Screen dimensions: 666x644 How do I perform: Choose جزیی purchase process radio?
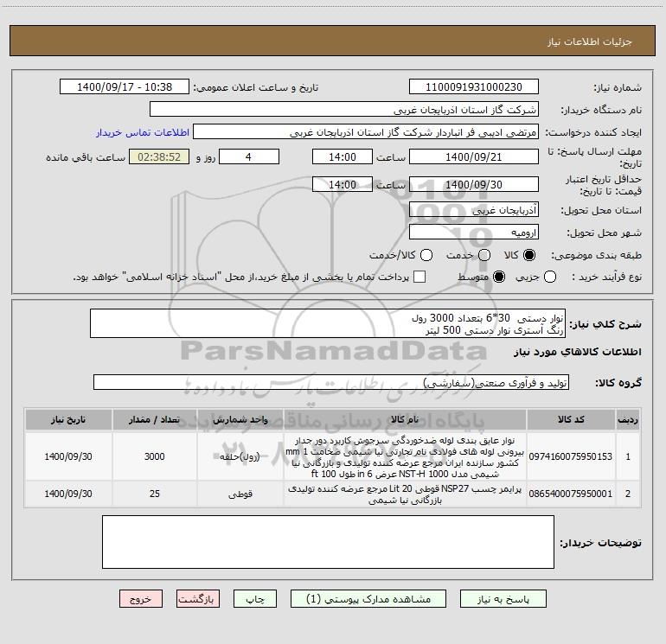point(550,277)
